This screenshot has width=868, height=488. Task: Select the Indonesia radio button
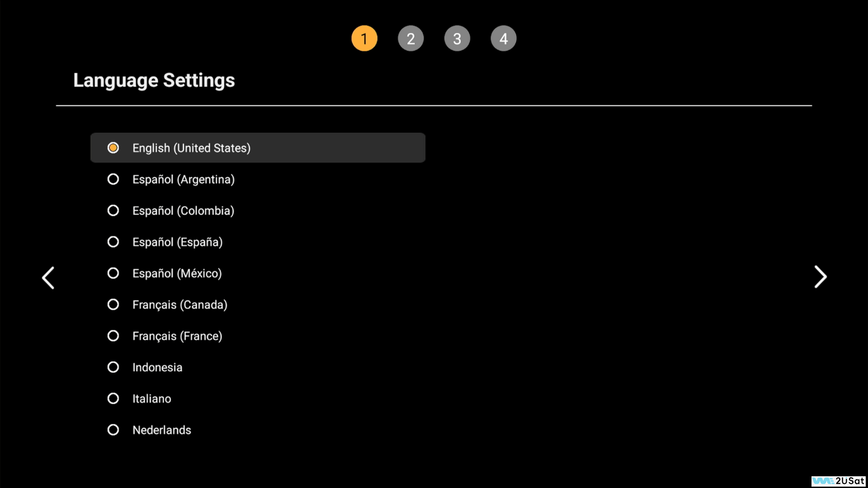(x=113, y=367)
